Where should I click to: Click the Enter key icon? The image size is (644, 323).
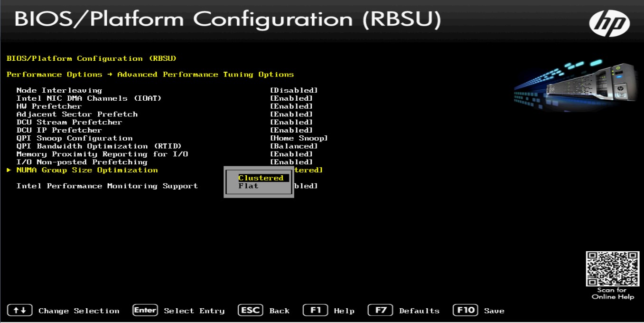coord(145,310)
